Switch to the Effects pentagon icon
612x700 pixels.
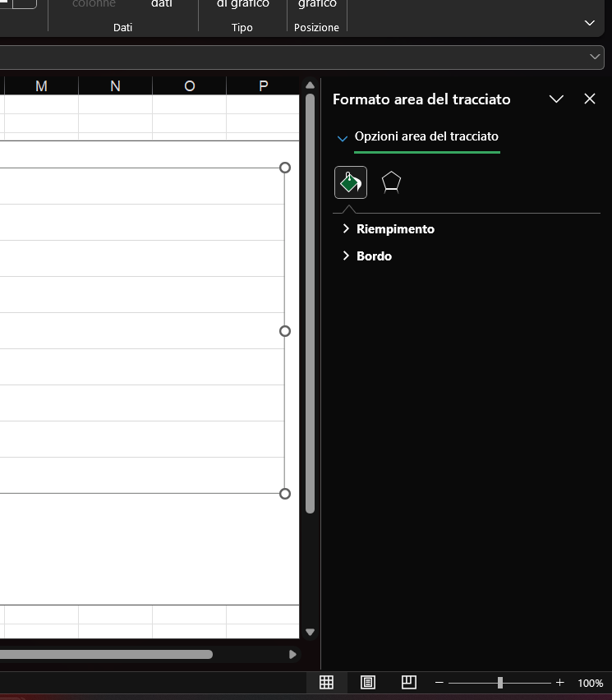[x=391, y=182]
